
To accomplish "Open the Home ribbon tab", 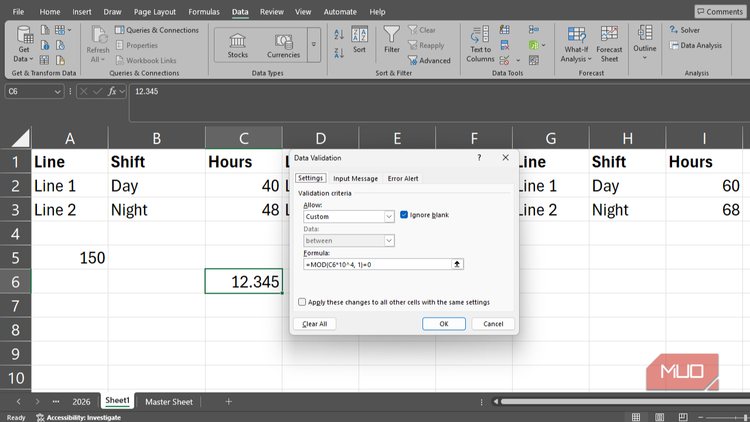I will point(50,12).
